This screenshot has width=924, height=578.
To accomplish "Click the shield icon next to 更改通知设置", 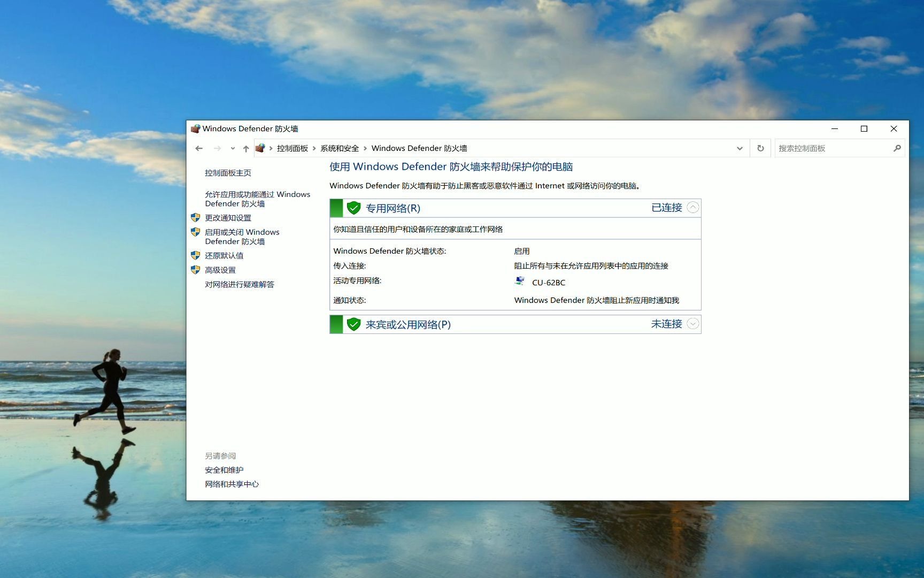I will [195, 217].
